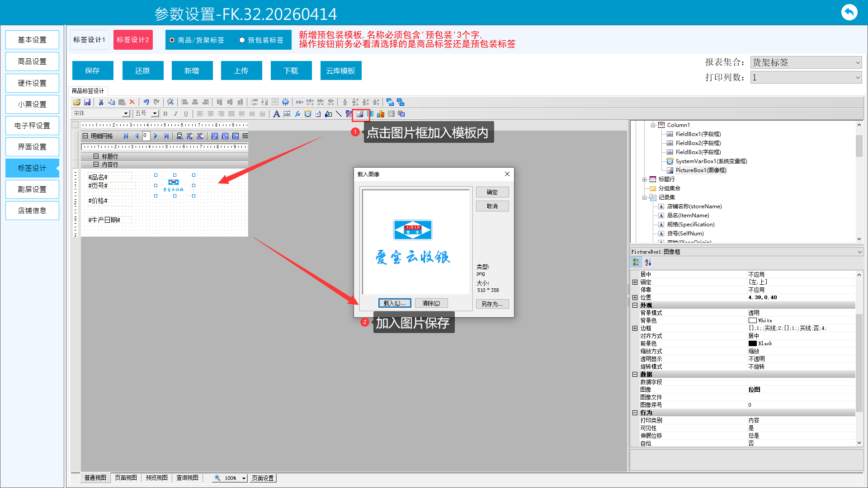Click the save disk toolbar icon
The height and width of the screenshot is (488, 868).
coord(87,102)
